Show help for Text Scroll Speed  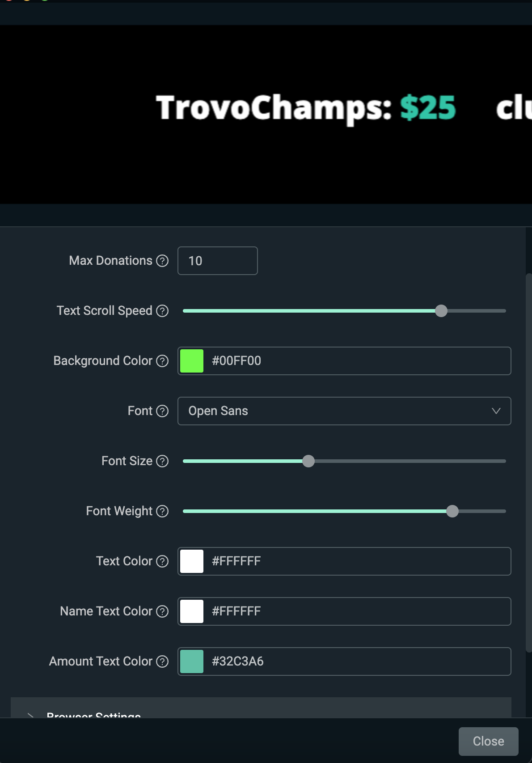[162, 311]
